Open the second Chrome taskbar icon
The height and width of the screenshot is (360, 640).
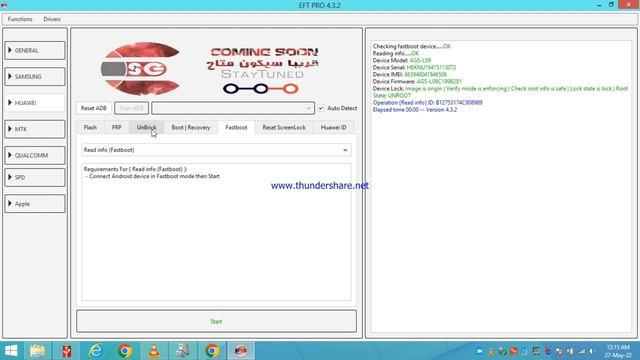tap(212, 351)
